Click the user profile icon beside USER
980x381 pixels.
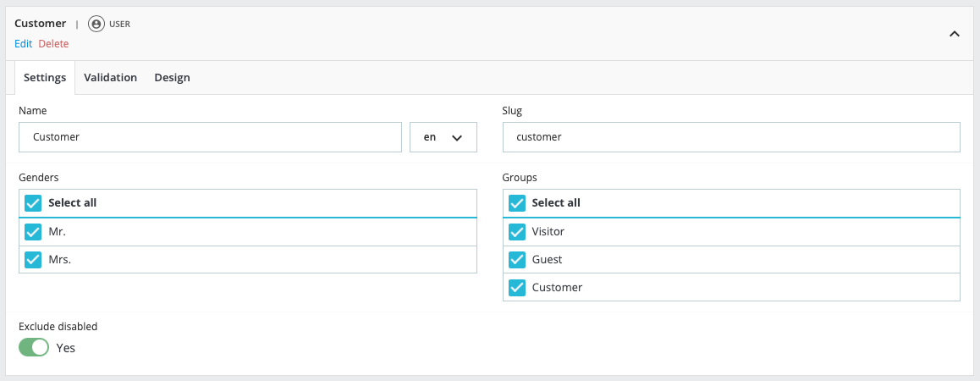(96, 24)
